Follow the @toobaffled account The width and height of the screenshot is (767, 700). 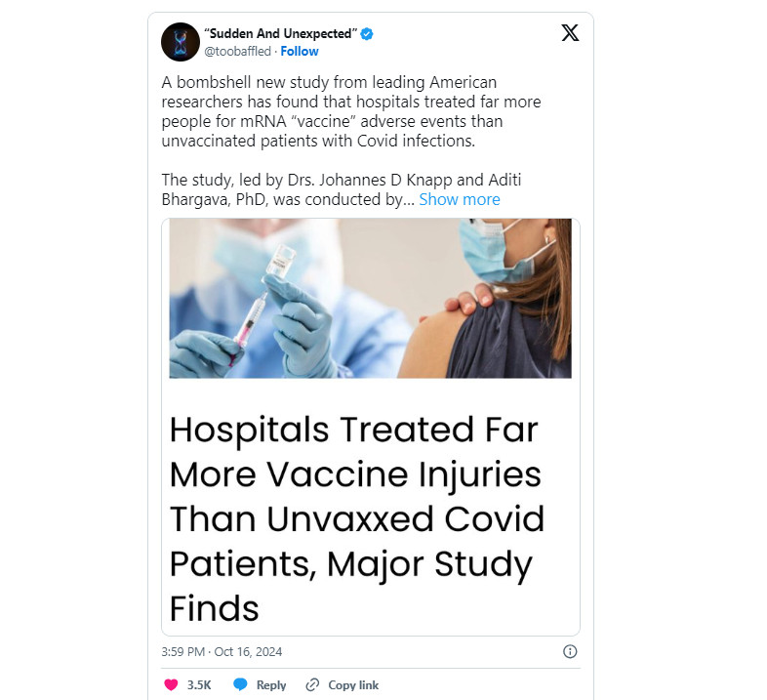click(x=300, y=52)
